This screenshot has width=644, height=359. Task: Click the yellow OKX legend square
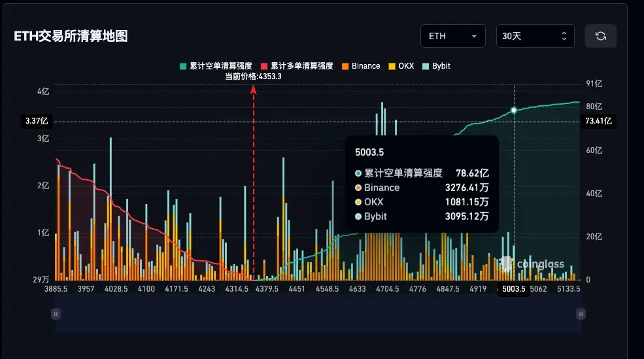[392, 66]
